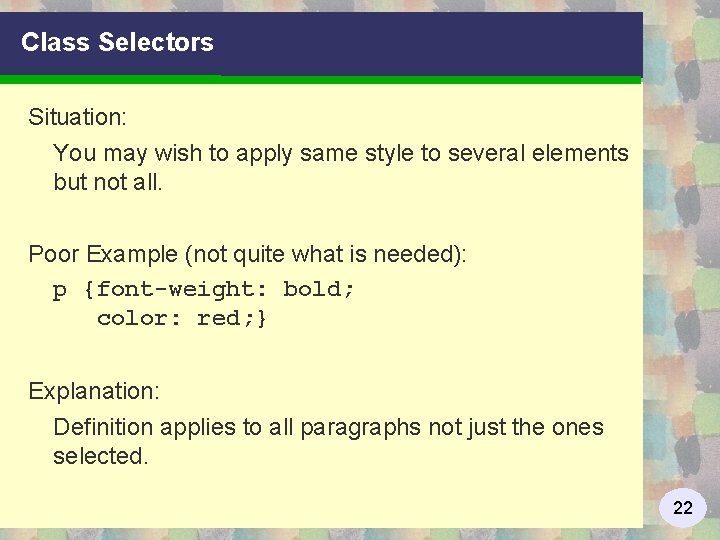Click the "Situation:" heading
The image size is (720, 540).
77,117
